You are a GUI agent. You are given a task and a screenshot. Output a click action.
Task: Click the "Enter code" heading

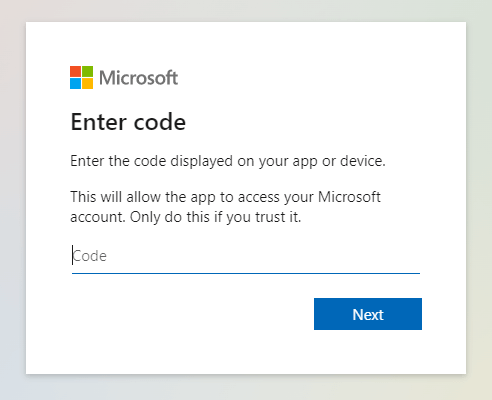[x=128, y=122]
